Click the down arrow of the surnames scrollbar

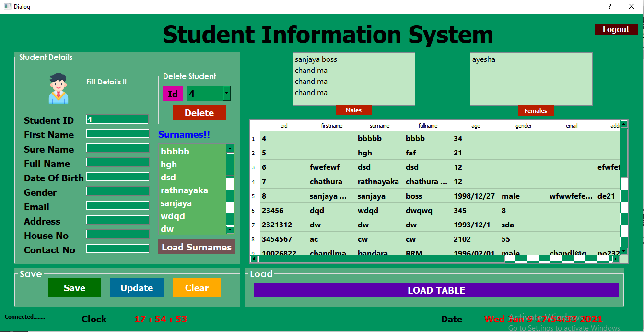230,229
